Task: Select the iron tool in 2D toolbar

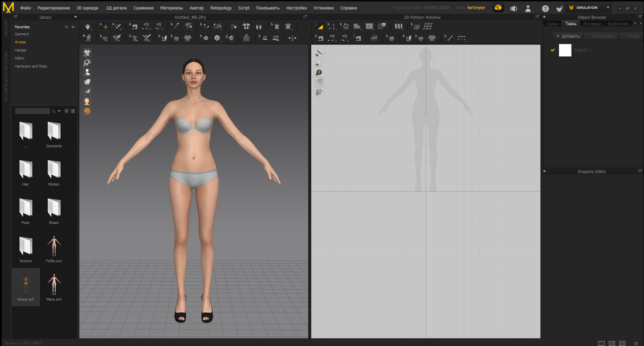Action: [374, 38]
